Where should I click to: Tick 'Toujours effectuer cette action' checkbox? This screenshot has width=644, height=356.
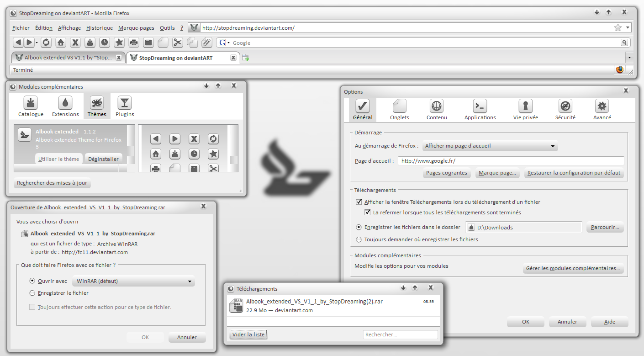click(32, 307)
